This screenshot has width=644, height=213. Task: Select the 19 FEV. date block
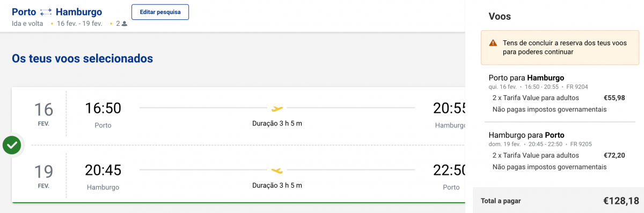[x=43, y=176]
